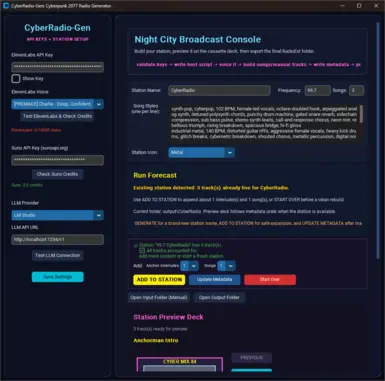
Task: Open the Station Icon dropdown
Action: coord(201,152)
